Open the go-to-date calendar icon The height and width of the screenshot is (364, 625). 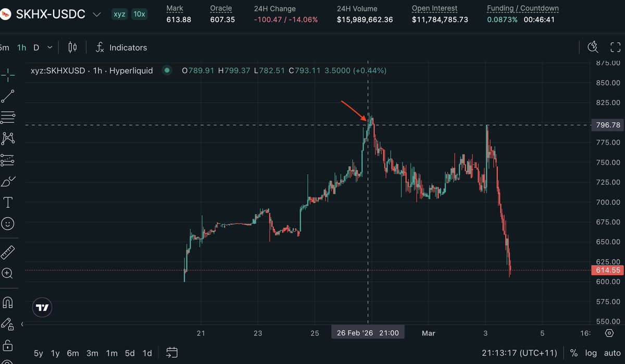point(173,353)
